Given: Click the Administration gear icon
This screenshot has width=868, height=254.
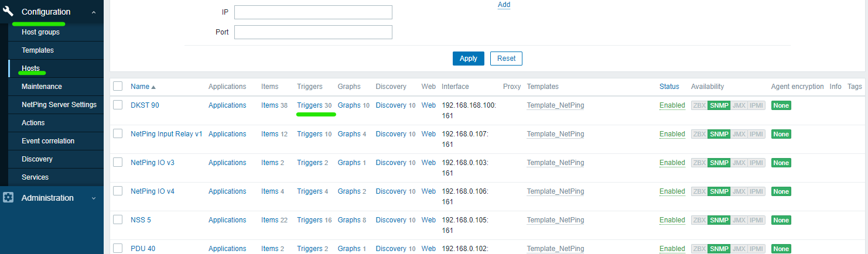Looking at the screenshot, I should tap(8, 198).
